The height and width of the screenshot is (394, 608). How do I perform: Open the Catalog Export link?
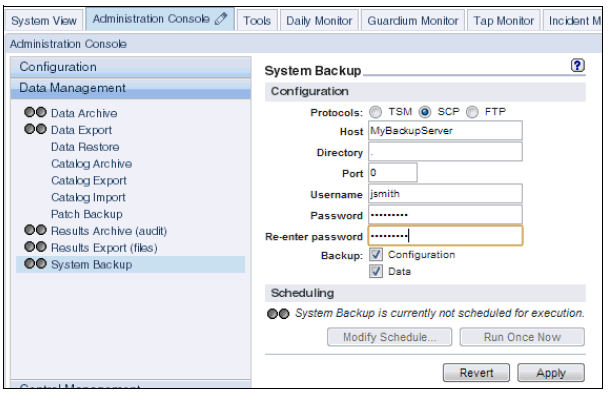88,180
